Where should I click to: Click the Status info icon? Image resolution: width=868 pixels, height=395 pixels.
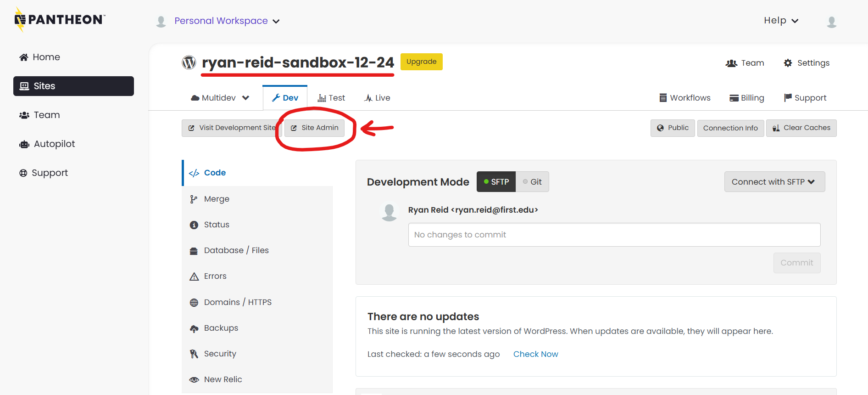point(194,225)
